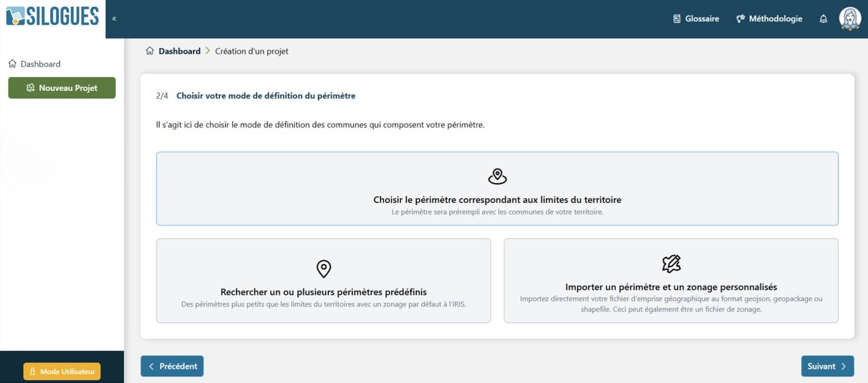Open the Méthodologie page

[x=769, y=19]
